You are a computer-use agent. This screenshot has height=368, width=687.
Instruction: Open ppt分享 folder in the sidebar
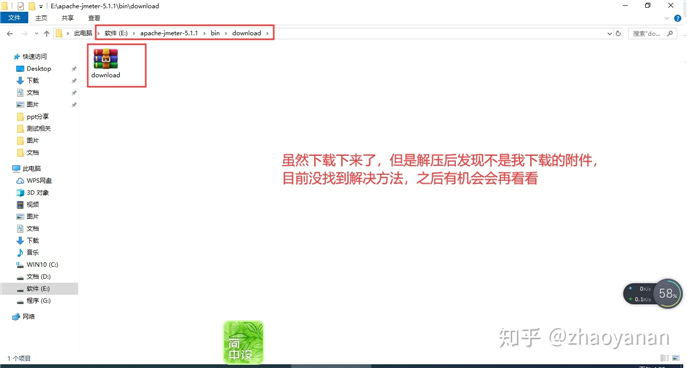click(37, 117)
